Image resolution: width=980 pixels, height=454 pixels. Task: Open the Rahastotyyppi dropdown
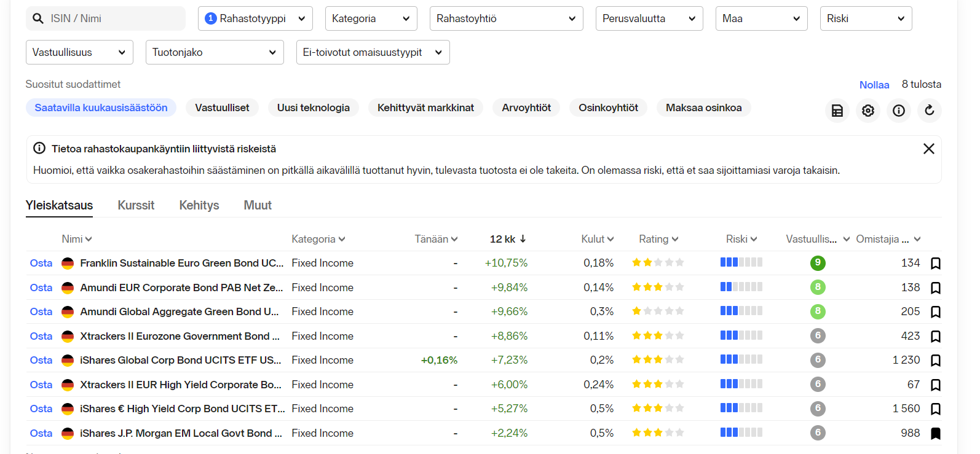pyautogui.click(x=255, y=18)
